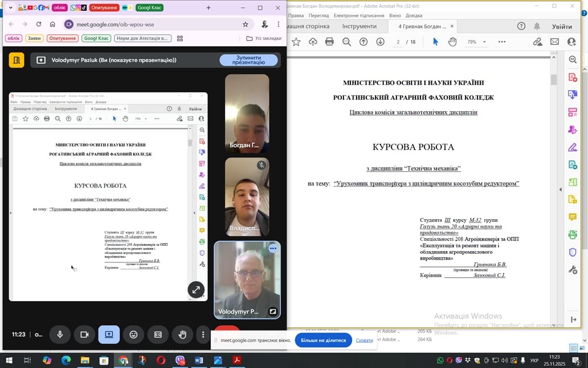Select the Hand tool in Acrobat
The width and height of the screenshot is (588, 368).
tap(452, 42)
